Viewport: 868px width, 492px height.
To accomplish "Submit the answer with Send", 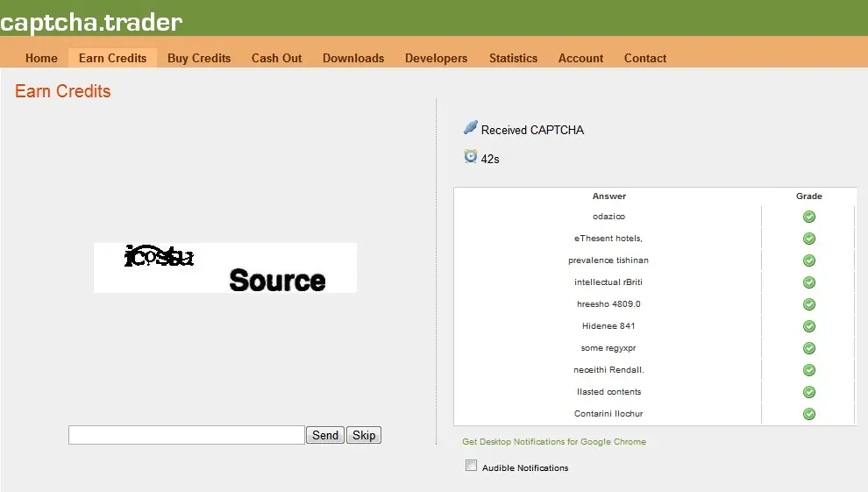I will (x=325, y=435).
